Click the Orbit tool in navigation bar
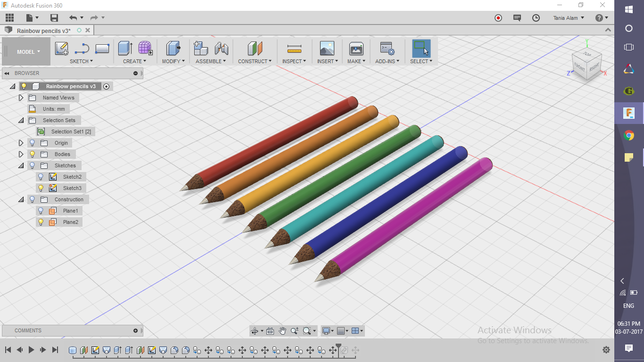This screenshot has height=362, width=644. [x=255, y=331]
